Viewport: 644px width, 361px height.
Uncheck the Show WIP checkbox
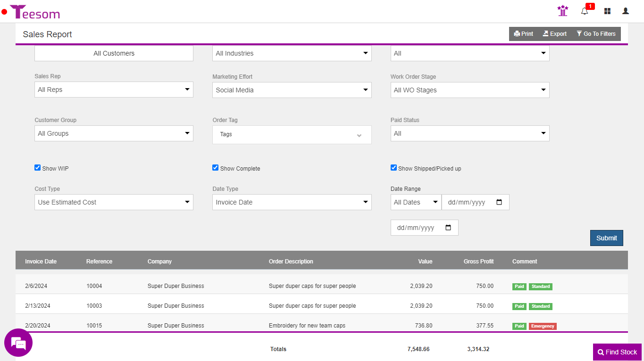click(x=38, y=168)
